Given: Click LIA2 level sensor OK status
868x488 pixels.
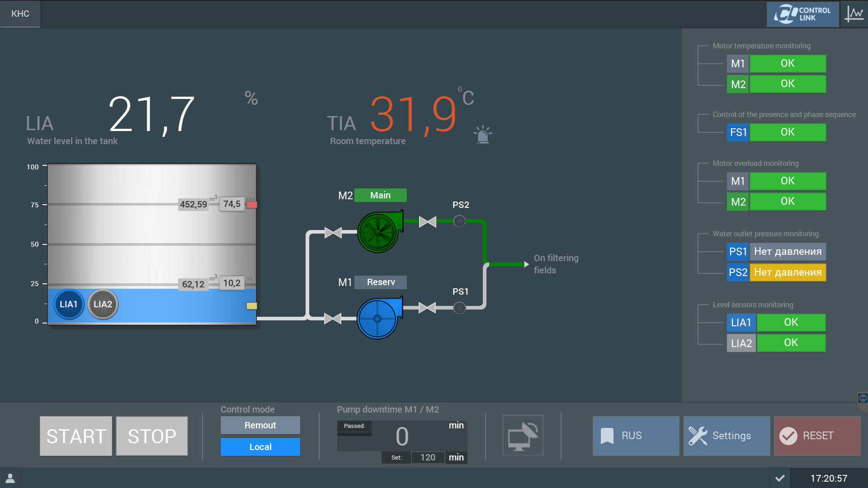Looking at the screenshot, I should (791, 343).
